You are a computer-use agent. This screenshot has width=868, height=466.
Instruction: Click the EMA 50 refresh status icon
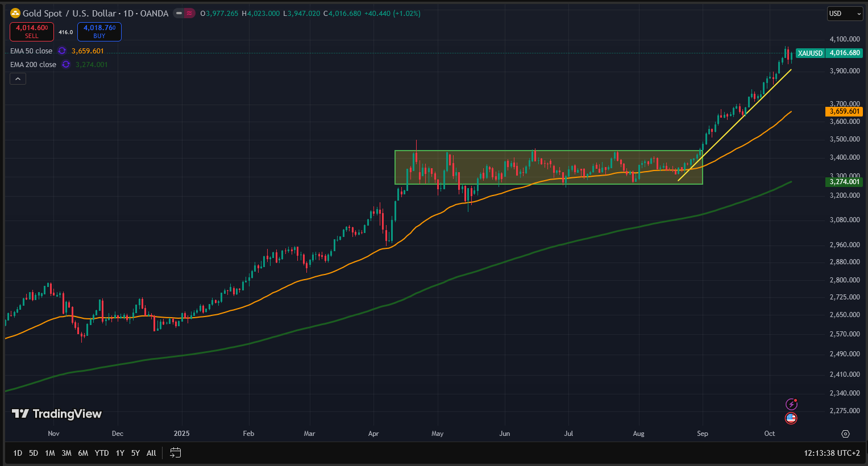coord(62,51)
